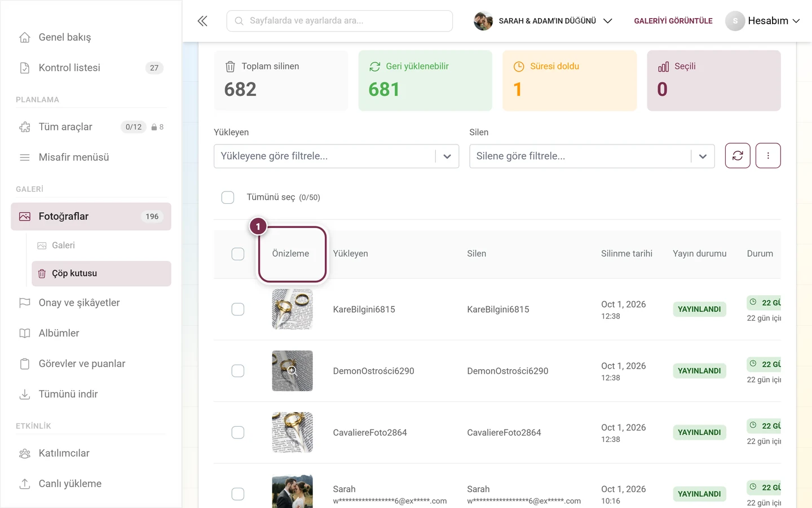Check the CavaliereFoto2864 row checkbox
Image resolution: width=812 pixels, height=508 pixels.
pos(238,432)
